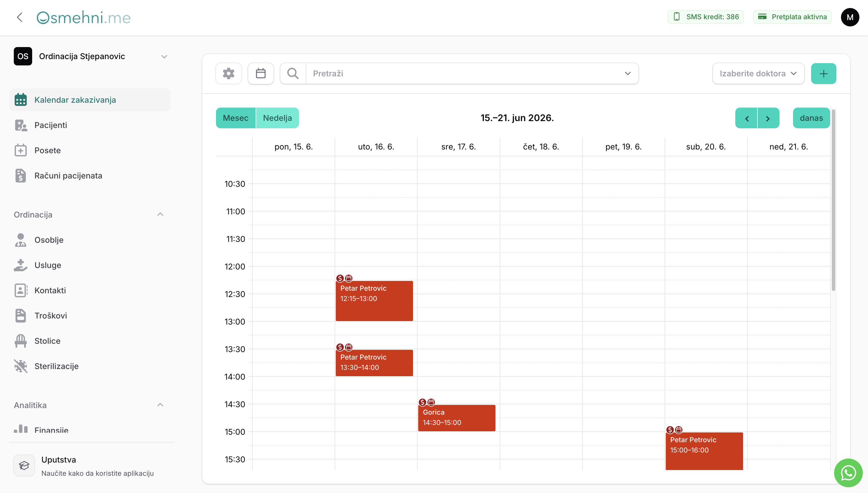Screen dimensions: 868x493
Task: Open the date picker calendar icon
Action: (x=261, y=73)
